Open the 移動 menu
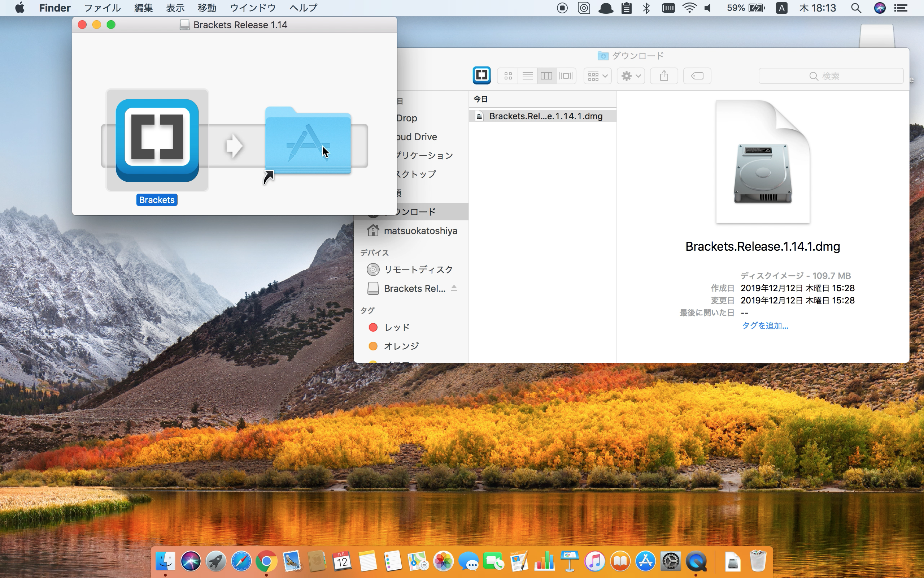Viewport: 924px width, 578px height. coord(207,8)
